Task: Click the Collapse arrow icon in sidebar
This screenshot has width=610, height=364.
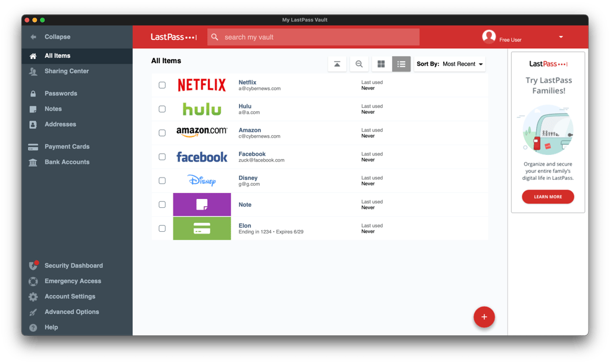Action: [33, 37]
